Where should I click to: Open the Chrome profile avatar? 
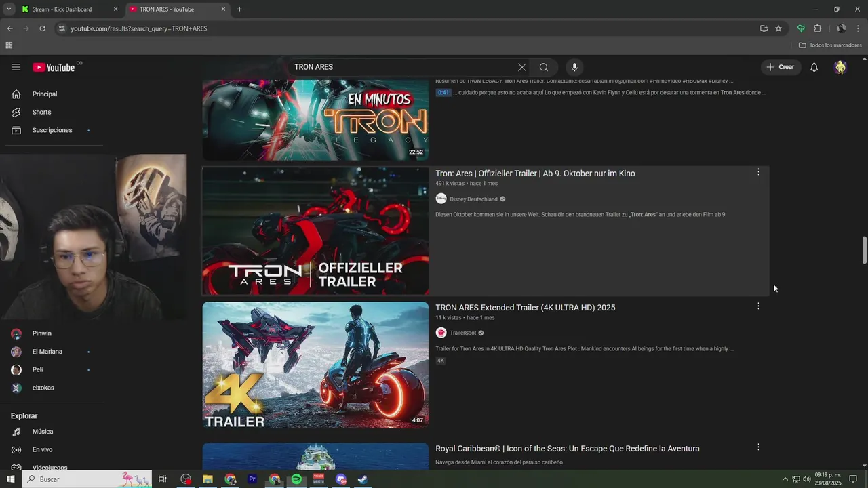[x=842, y=28]
